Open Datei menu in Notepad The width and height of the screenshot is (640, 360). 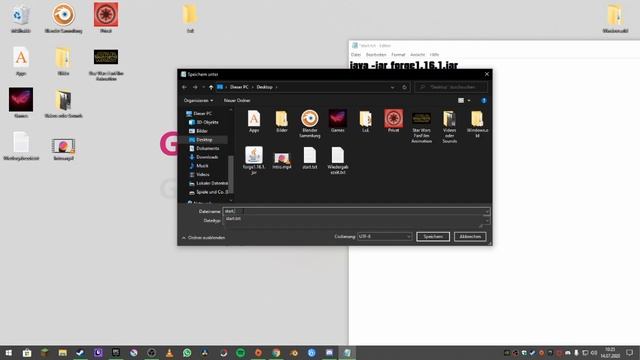tap(356, 55)
